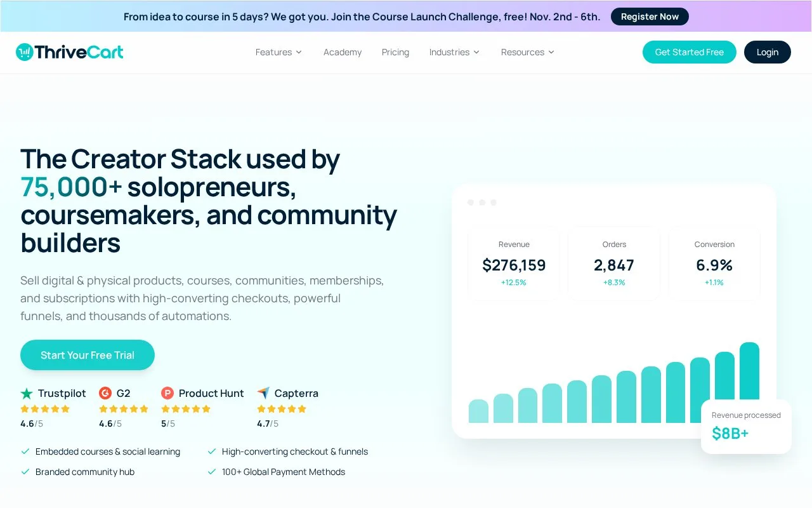Image resolution: width=812 pixels, height=508 pixels.
Task: Expand the Resources dropdown menu
Action: point(528,52)
